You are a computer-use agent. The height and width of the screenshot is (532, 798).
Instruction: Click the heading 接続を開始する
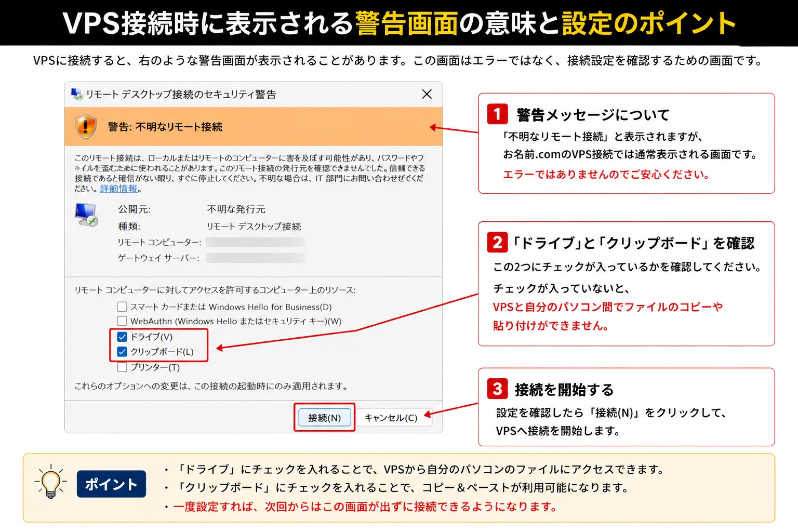pos(564,390)
